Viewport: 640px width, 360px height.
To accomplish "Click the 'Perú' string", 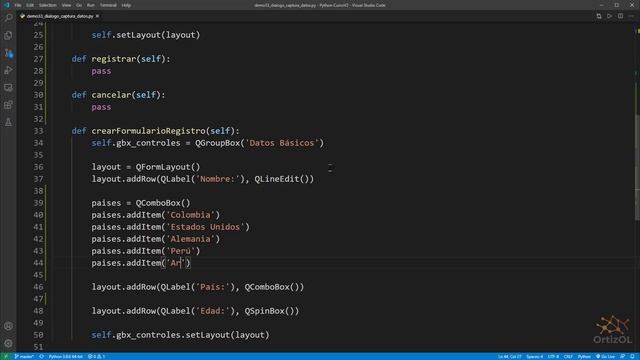I will (180, 251).
